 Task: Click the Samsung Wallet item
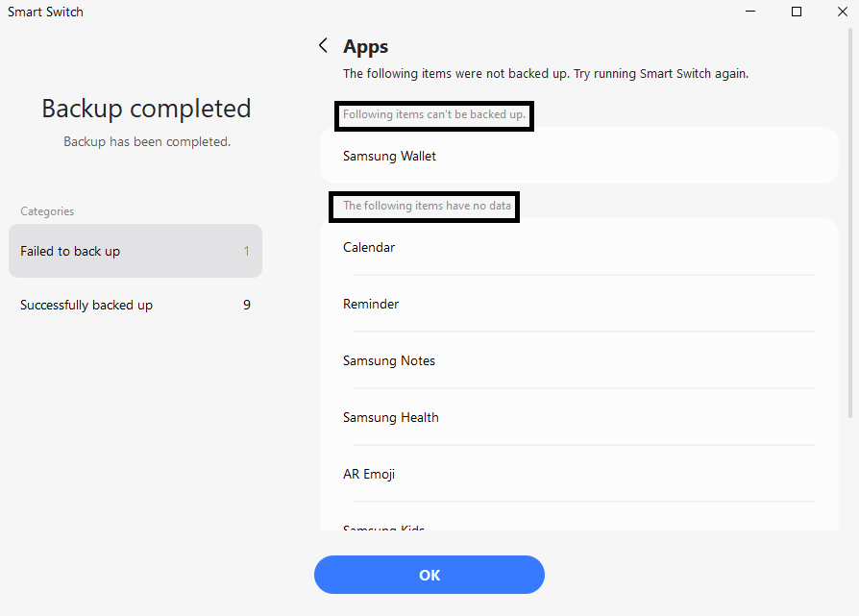pyautogui.click(x=579, y=156)
